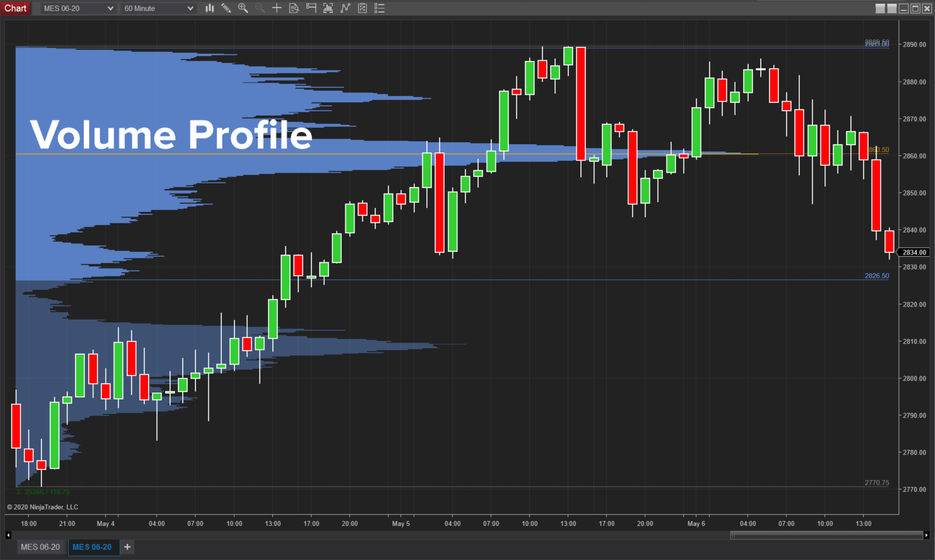The image size is (935, 560).
Task: Open the bar type chart style icon
Action: click(x=210, y=8)
